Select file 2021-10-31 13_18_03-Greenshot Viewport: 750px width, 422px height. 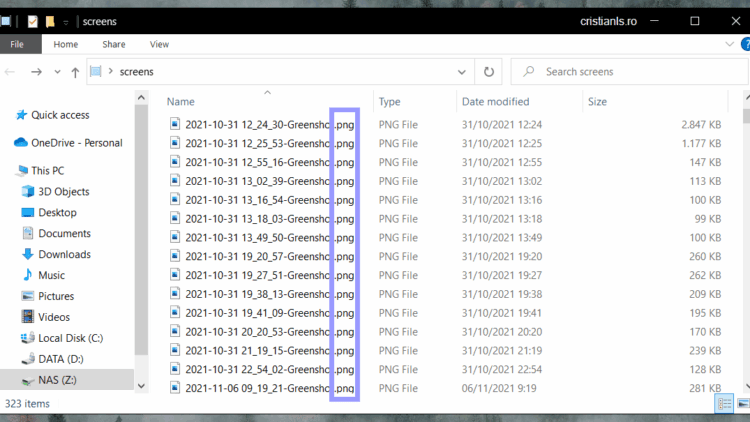[270, 219]
